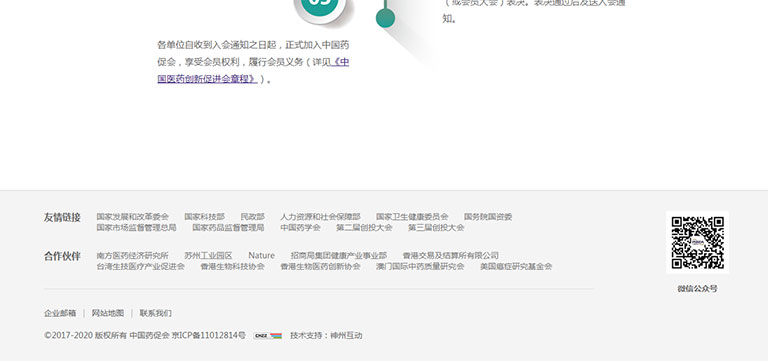Open the 国家发展和改革委员会 link
The width and height of the screenshot is (768, 361).
(x=133, y=217)
